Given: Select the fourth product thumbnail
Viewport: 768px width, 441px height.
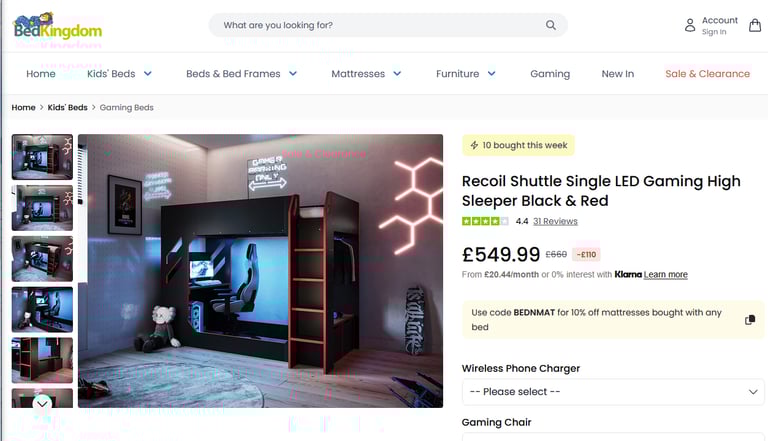Looking at the screenshot, I should [42, 310].
